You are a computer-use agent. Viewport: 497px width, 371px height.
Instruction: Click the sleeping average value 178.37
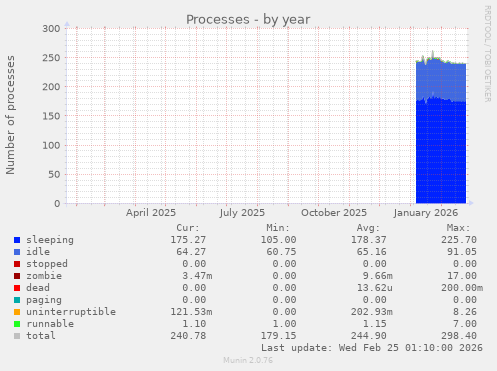(x=369, y=240)
